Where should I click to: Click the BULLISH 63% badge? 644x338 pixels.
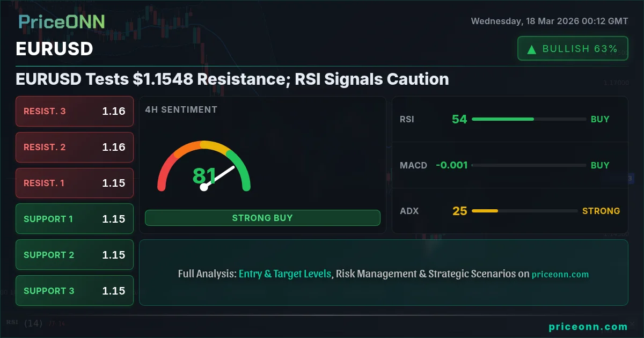pos(573,49)
